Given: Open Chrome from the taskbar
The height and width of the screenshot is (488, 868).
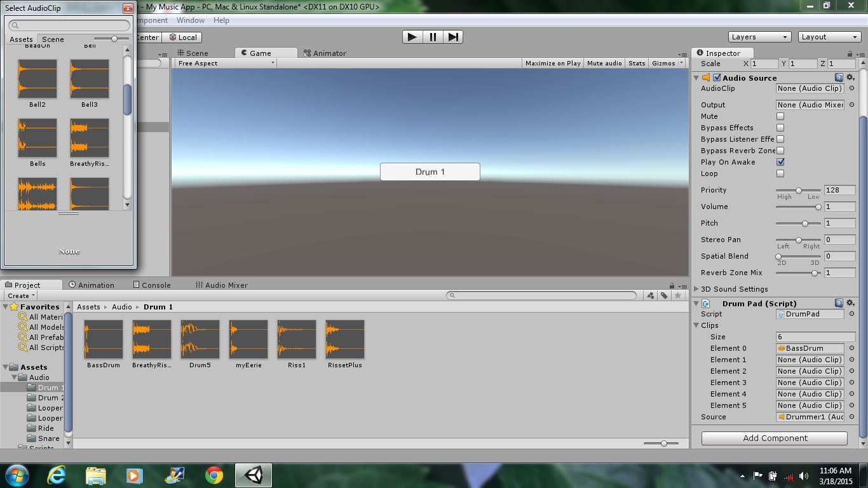Looking at the screenshot, I should [x=214, y=475].
